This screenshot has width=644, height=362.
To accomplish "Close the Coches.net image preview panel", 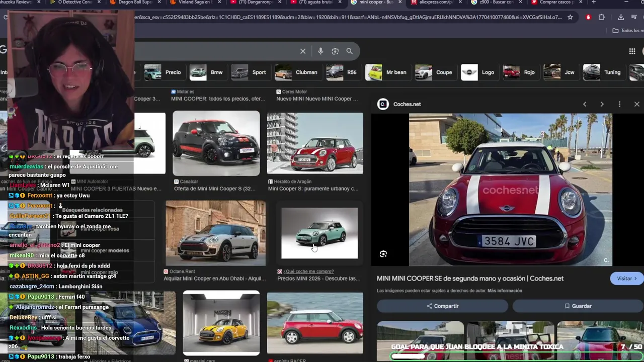I will click(x=637, y=104).
